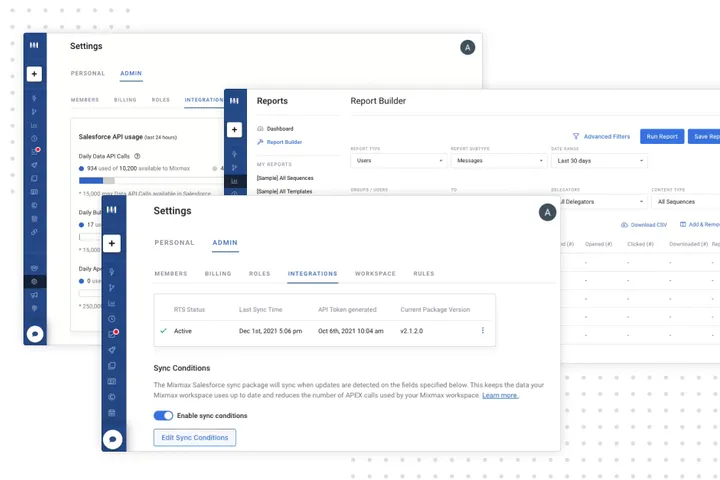Open the sequences branch icon in front Settings sidebar
The width and height of the screenshot is (720, 480).
(x=112, y=288)
